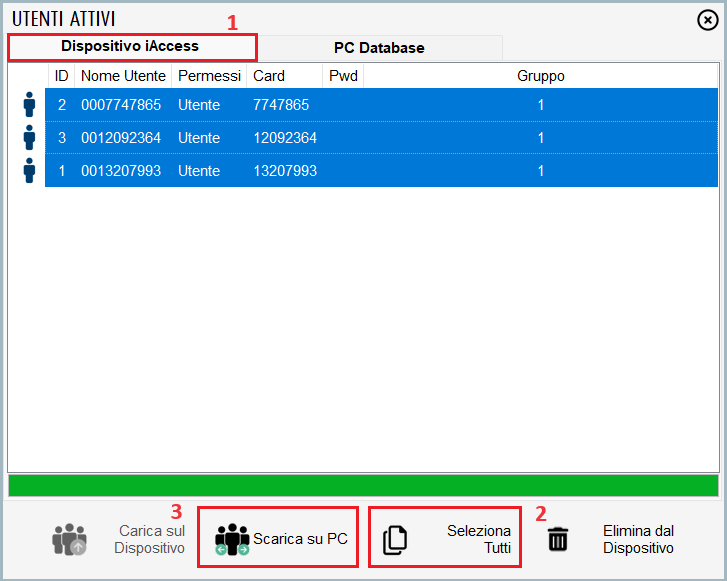This screenshot has height=581, width=727.
Task: Sort by the Nome Utente column header
Action: click(x=123, y=76)
